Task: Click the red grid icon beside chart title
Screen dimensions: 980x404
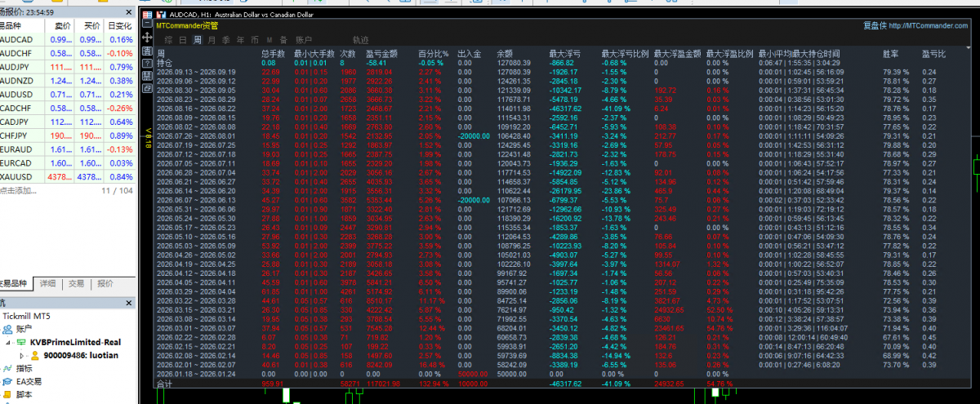Action: point(147,15)
